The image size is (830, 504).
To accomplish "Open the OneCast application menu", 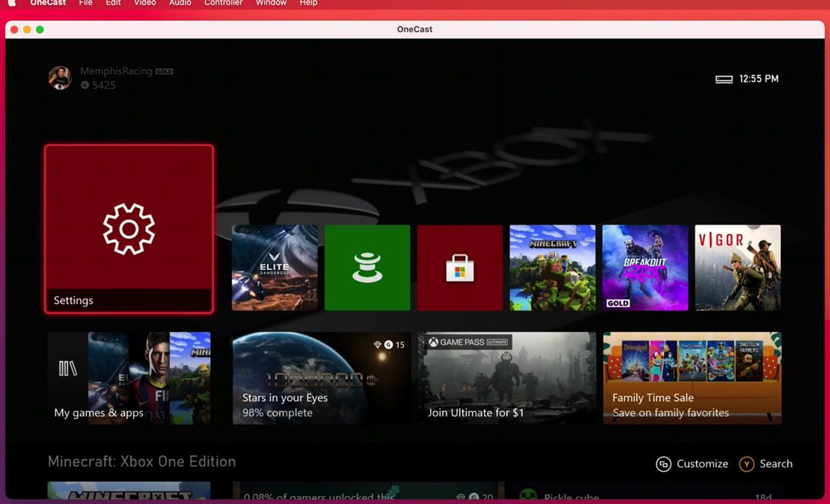I will [48, 3].
